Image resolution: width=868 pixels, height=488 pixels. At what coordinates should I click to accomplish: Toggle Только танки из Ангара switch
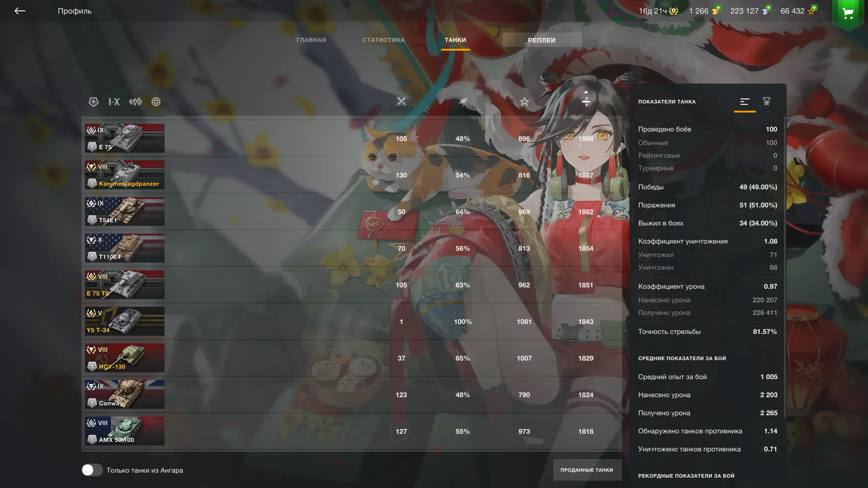coord(92,470)
